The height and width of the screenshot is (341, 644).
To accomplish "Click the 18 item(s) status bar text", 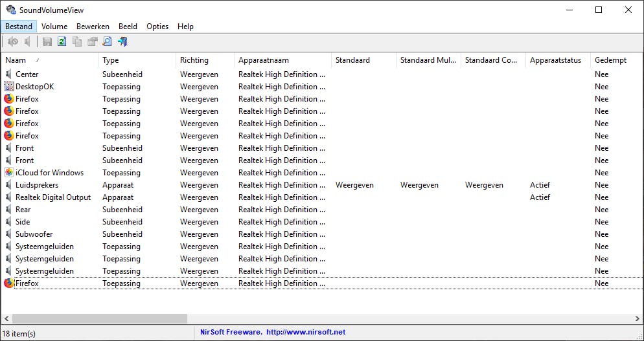I will (19, 334).
